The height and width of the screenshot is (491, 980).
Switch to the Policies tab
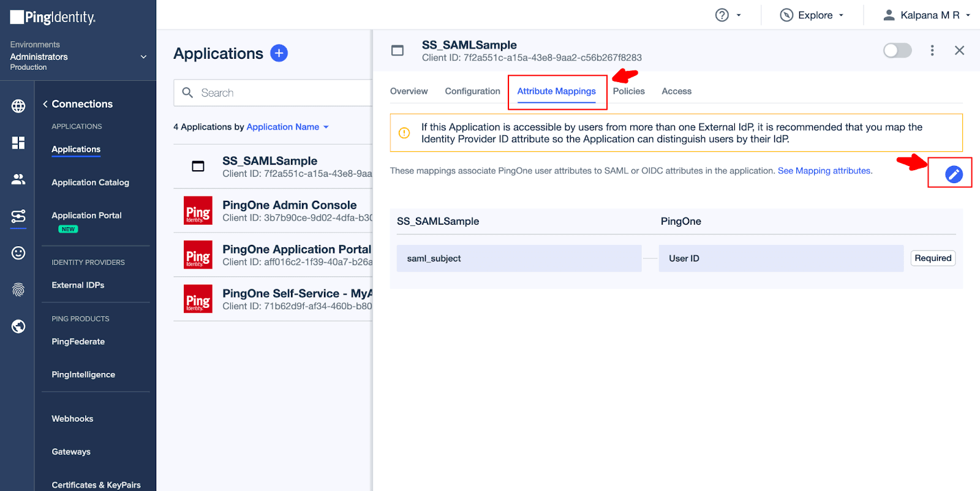[628, 91]
